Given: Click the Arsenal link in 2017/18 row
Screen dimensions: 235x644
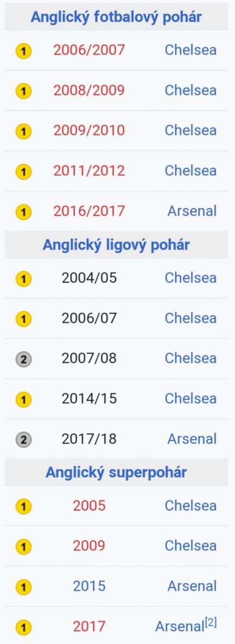Looking at the screenshot, I should click(192, 439).
